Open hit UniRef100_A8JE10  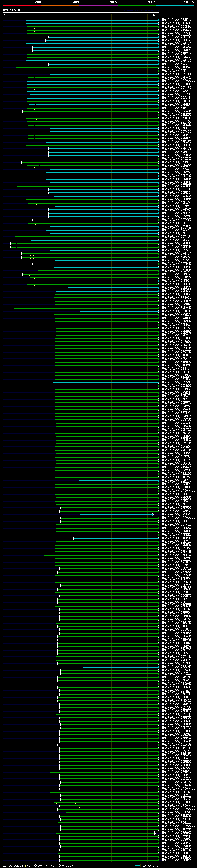(x=177, y=20)
